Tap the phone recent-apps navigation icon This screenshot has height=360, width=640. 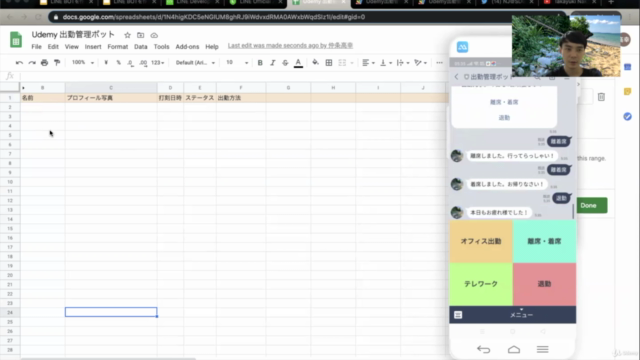[542, 349]
